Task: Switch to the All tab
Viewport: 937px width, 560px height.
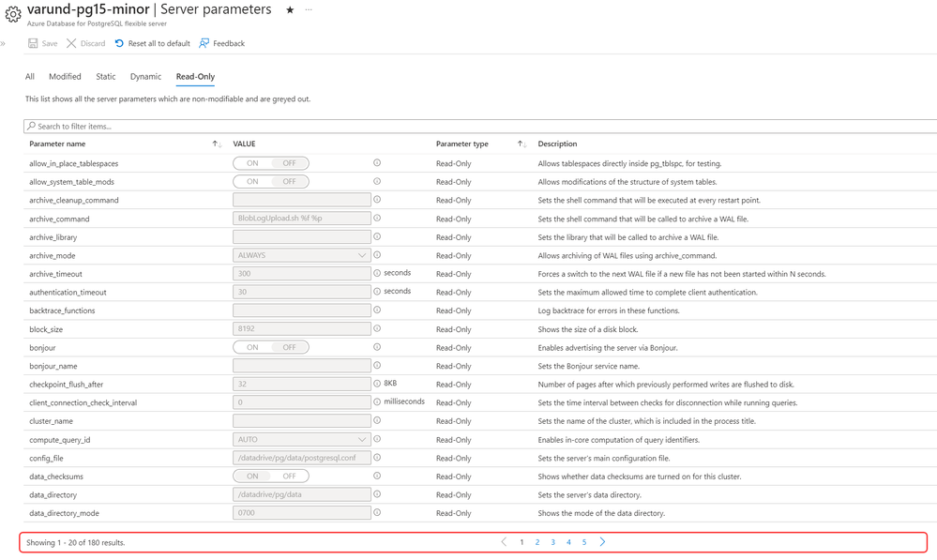Action: (x=30, y=77)
